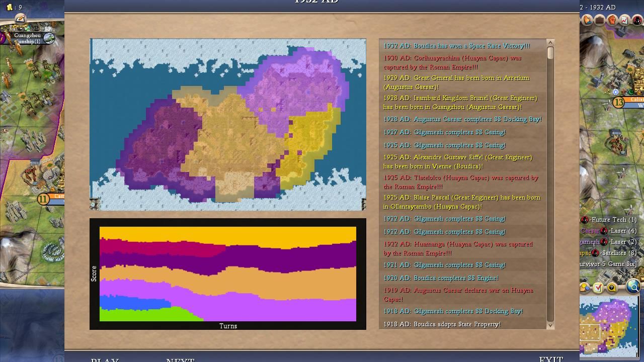Click the score options people icon above minimap
Viewport: 644px width, 362px height.
click(x=585, y=288)
